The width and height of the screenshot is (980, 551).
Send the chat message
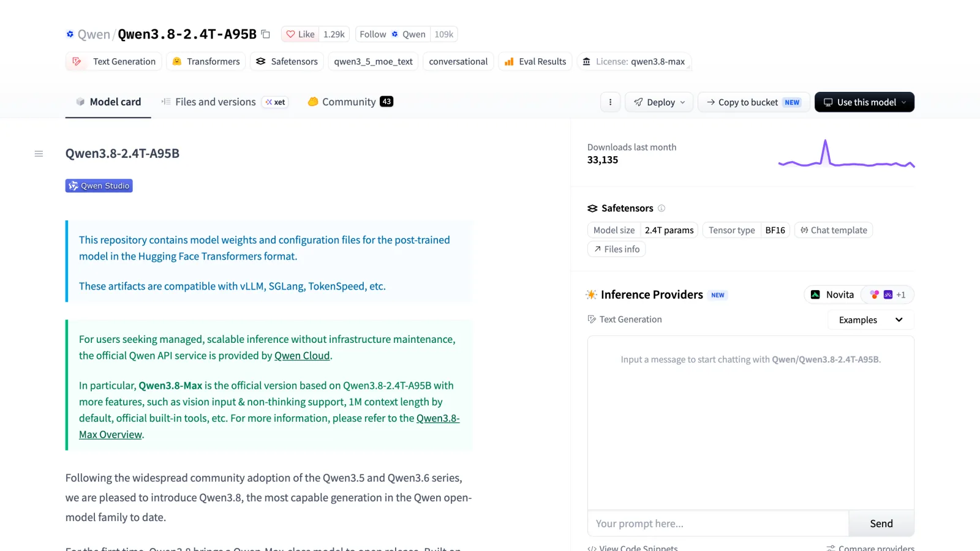881,523
